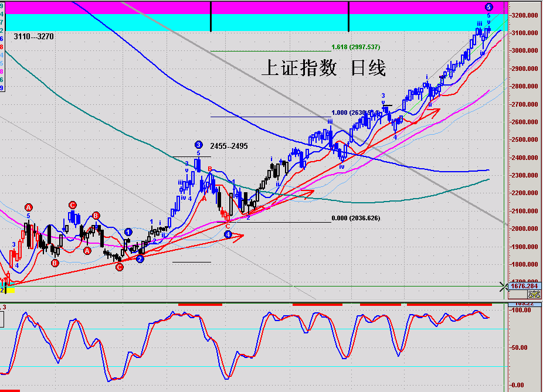Screen dimensions: 543x392
Task: Click the 3000.000 price axis label
Action: click(524, 50)
